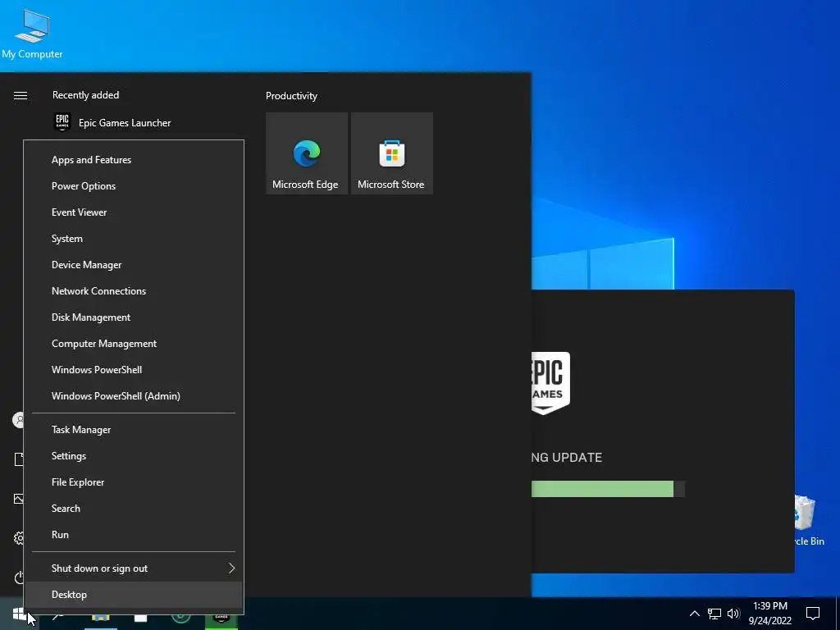The height and width of the screenshot is (630, 840).
Task: Show hidden system tray icons
Action: coord(694,614)
